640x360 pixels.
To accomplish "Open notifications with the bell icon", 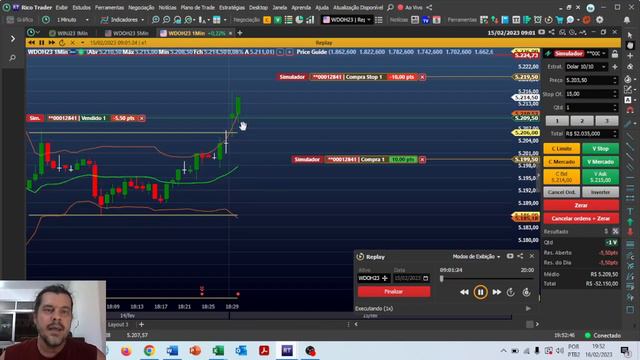I will [x=627, y=20].
